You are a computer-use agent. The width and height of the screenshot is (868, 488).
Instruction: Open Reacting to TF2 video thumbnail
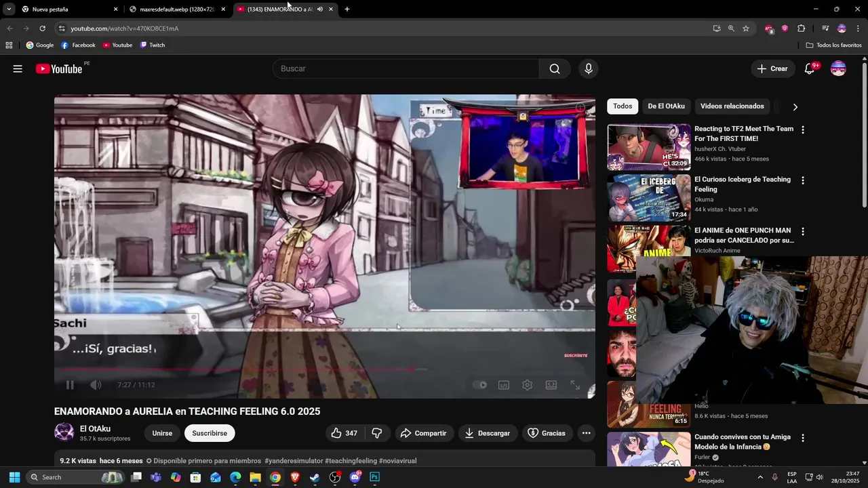649,147
